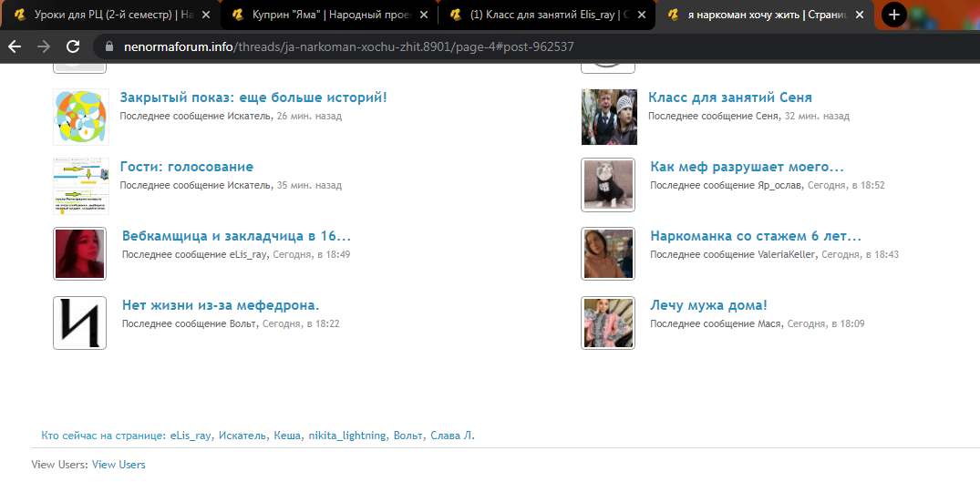980x482 pixels.
Task: Open the Гости: голосование thread
Action: click(x=187, y=167)
